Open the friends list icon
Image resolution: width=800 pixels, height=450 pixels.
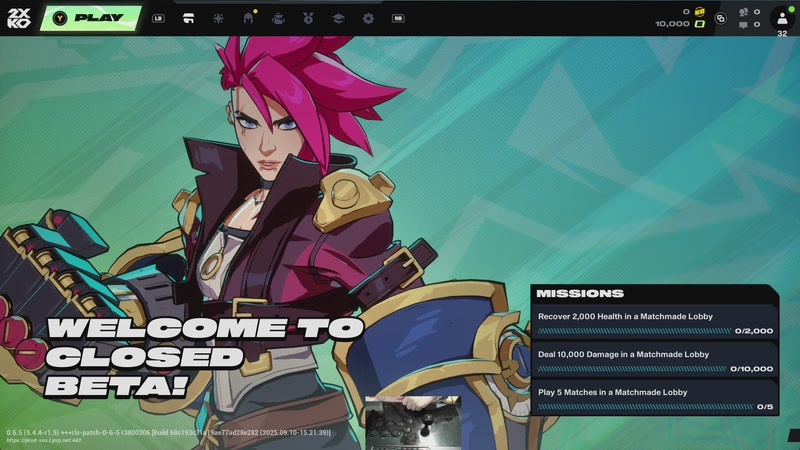tap(743, 12)
